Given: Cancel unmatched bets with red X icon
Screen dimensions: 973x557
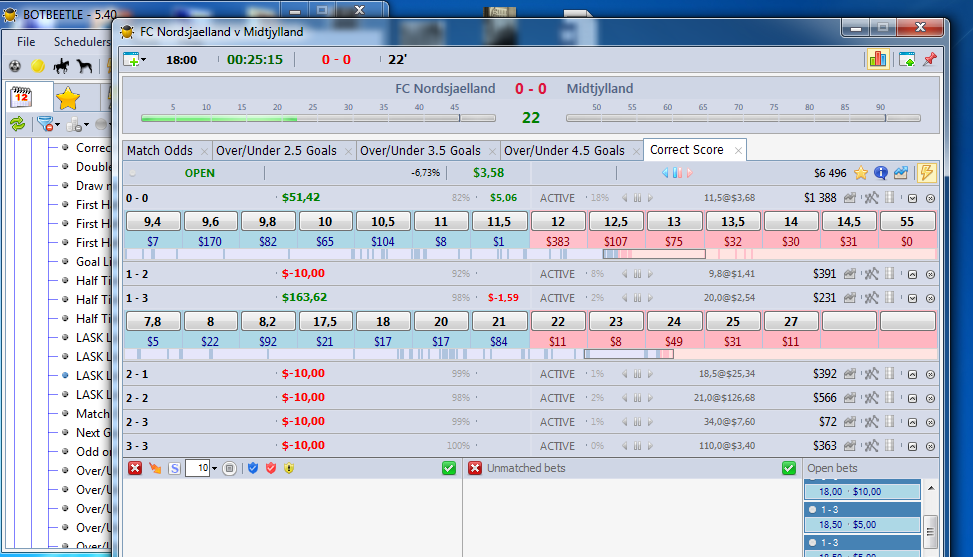Looking at the screenshot, I should tap(475, 468).
